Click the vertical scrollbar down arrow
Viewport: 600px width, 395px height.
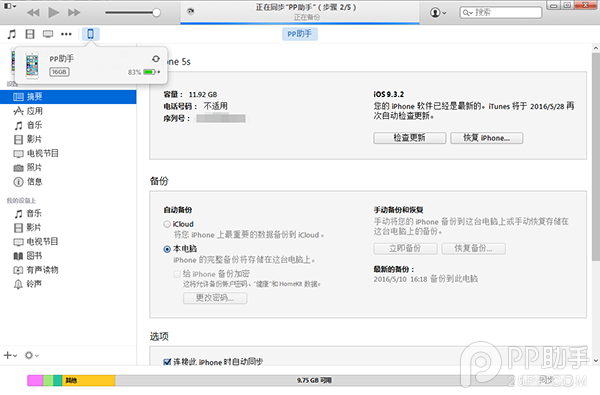point(596,361)
